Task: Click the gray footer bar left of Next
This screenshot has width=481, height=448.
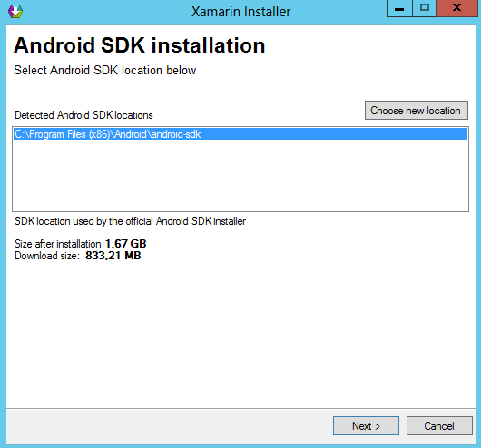Action: (x=169, y=426)
